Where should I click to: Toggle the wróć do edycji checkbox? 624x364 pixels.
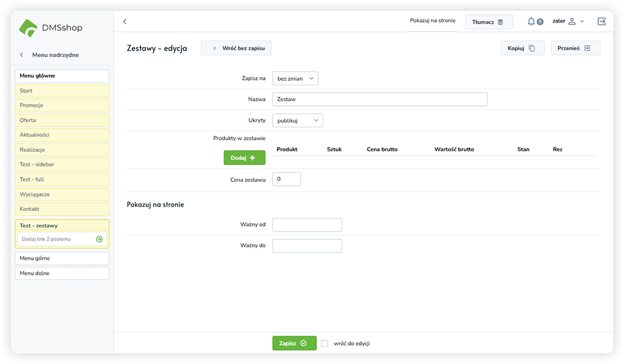tap(325, 343)
